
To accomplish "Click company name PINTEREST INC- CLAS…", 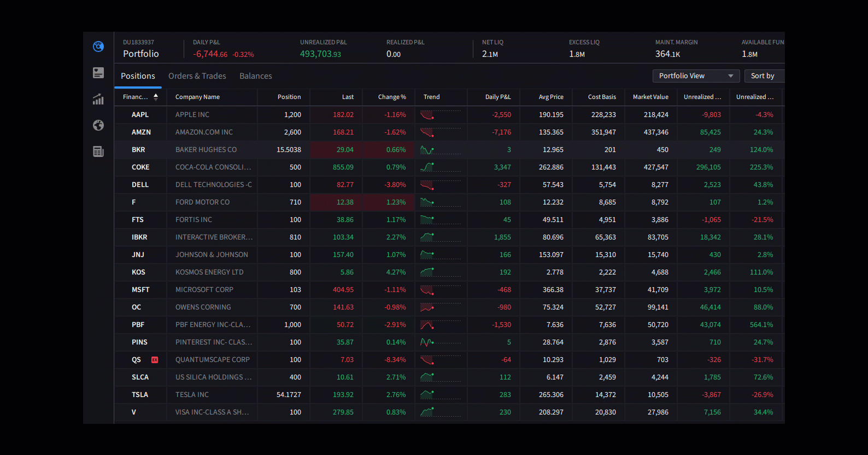I will (x=214, y=342).
